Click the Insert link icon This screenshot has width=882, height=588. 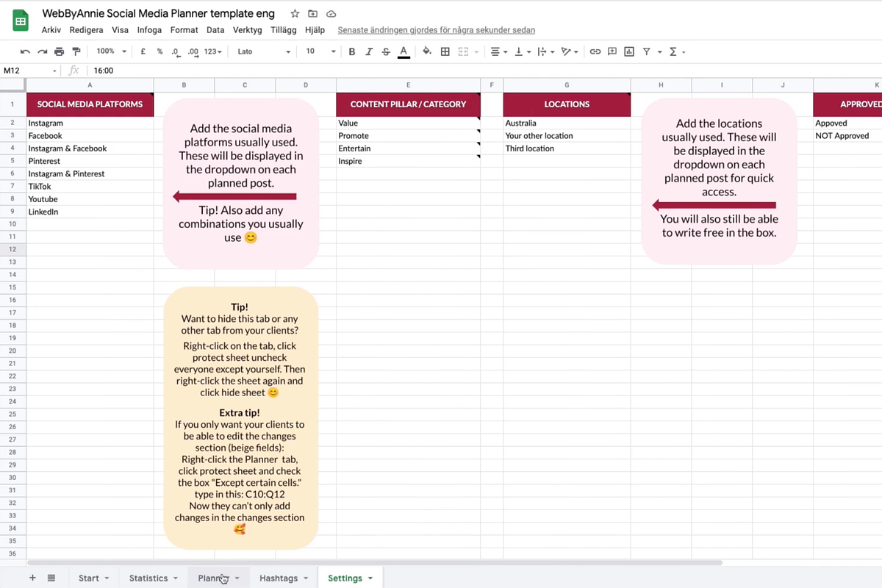click(595, 51)
